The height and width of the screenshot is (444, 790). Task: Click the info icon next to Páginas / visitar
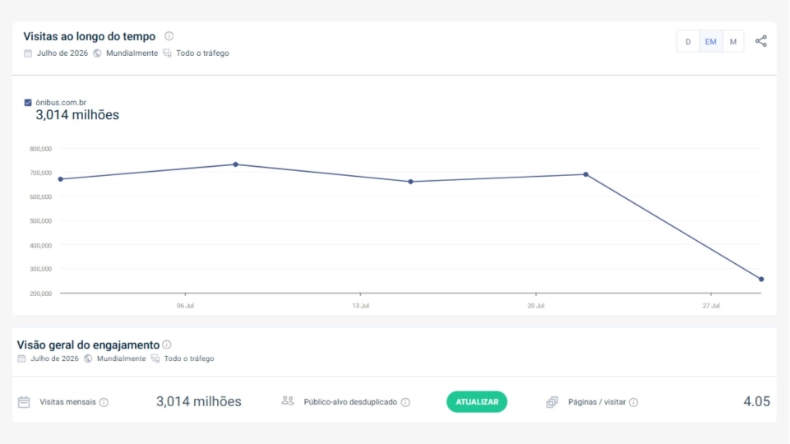(633, 402)
